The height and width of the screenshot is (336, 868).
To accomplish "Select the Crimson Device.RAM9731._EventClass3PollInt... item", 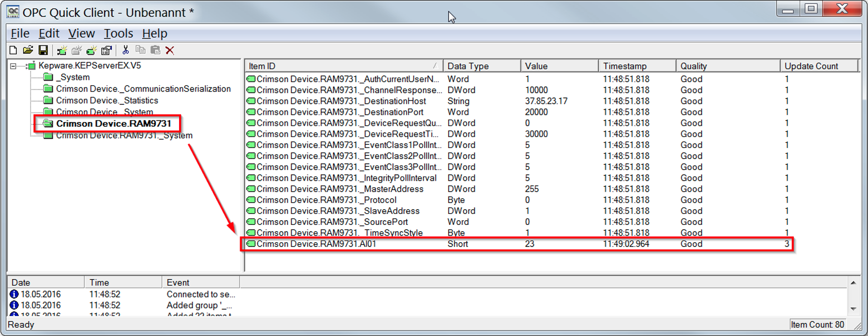I will 349,167.
